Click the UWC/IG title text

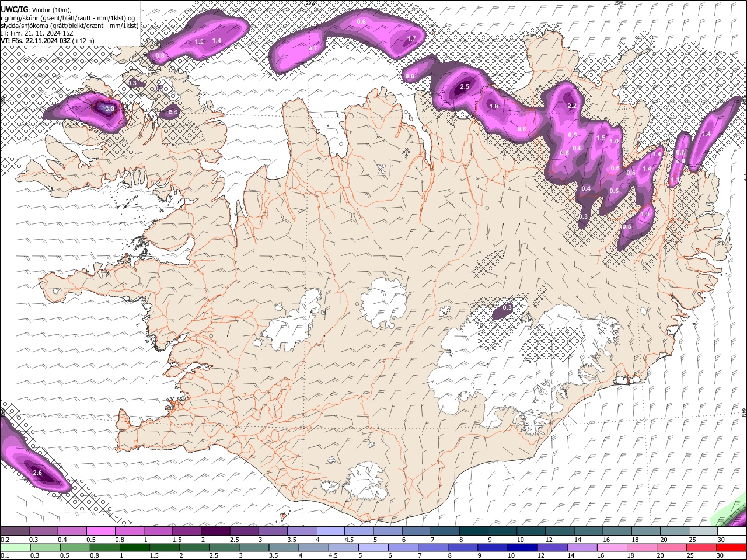point(14,9)
